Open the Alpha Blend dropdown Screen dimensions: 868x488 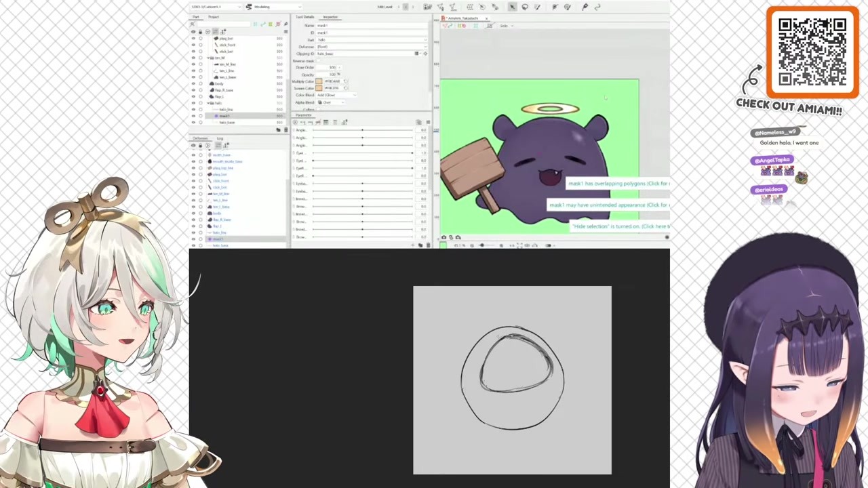point(330,102)
